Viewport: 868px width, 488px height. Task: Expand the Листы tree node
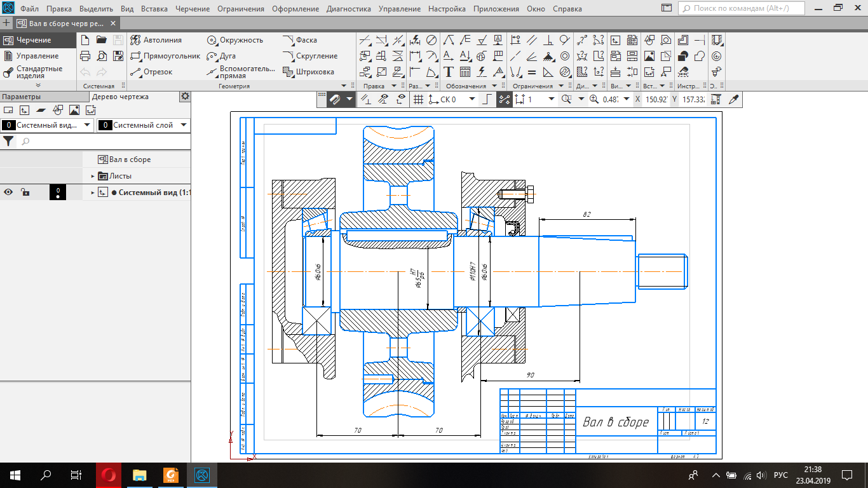coord(92,176)
